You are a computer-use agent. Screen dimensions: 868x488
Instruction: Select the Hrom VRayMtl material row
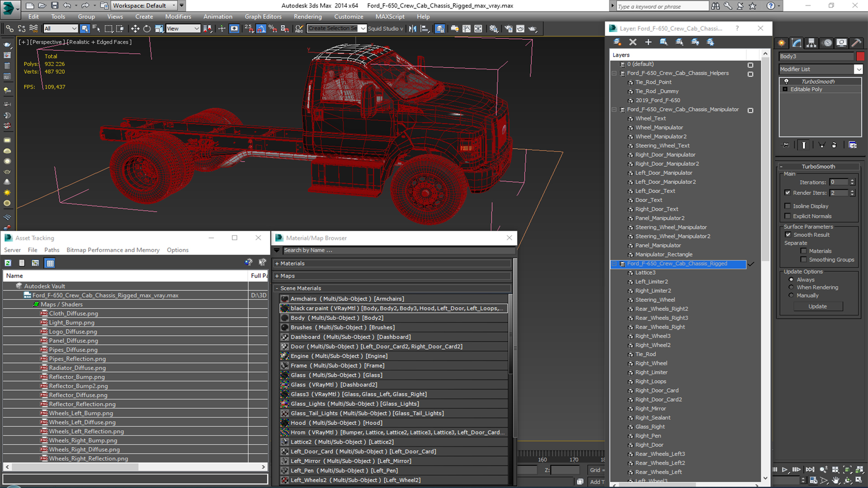click(393, 432)
